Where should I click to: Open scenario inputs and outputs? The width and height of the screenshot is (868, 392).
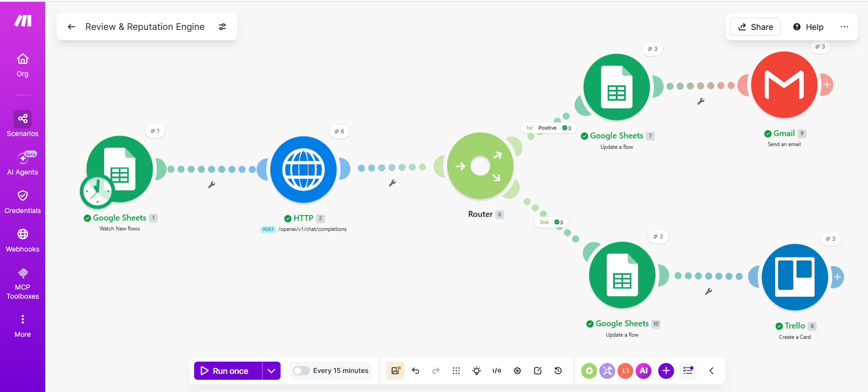tap(497, 371)
